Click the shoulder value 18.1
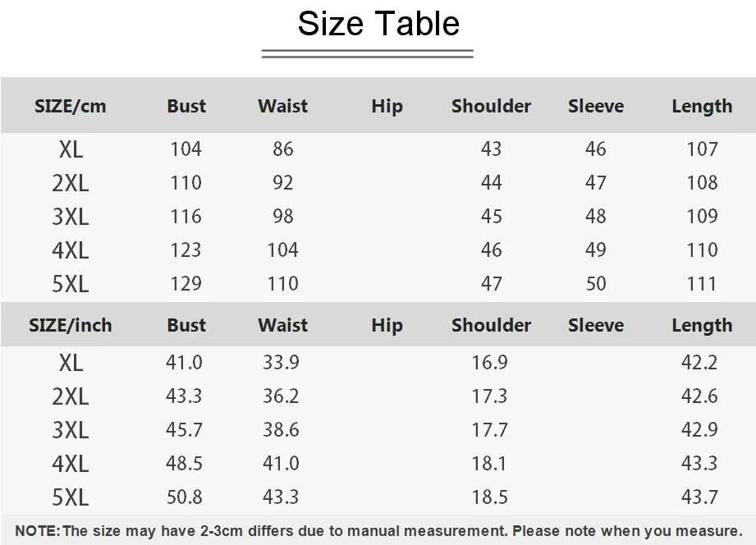The image size is (756, 545). point(489,464)
